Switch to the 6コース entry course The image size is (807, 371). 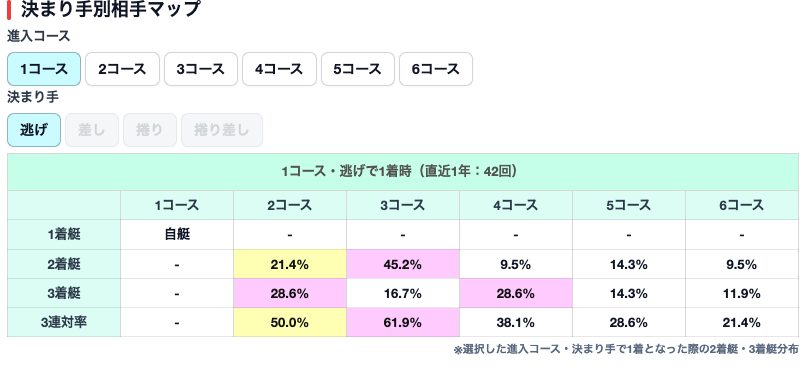436,69
